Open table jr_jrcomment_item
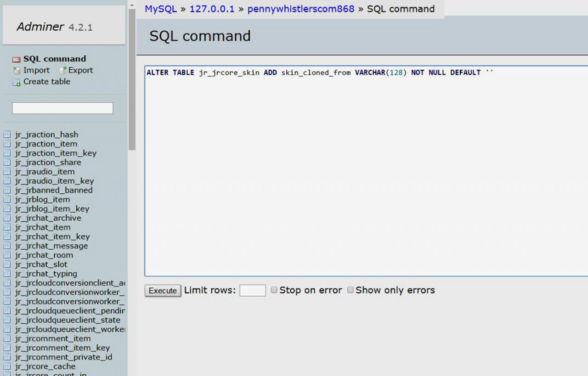The height and width of the screenshot is (376, 588). click(x=53, y=338)
